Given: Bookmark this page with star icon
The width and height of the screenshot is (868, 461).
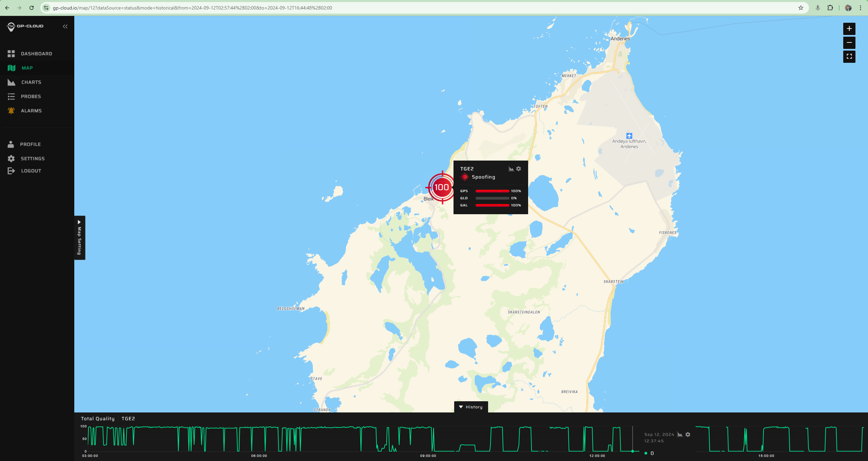Looking at the screenshot, I should (801, 8).
